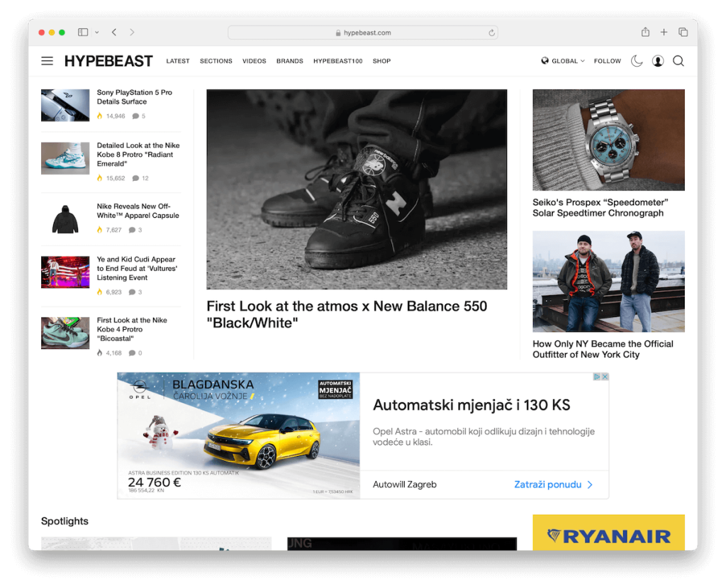Reload the page with the refresh icon
The image size is (726, 588).
pyautogui.click(x=491, y=33)
